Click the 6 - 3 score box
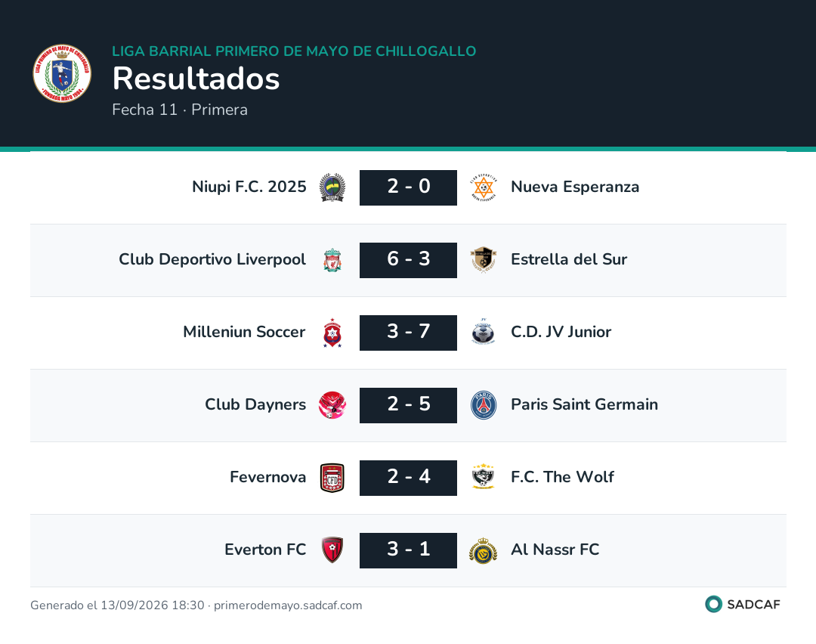Screen dimensions: 816x644 click(408, 260)
